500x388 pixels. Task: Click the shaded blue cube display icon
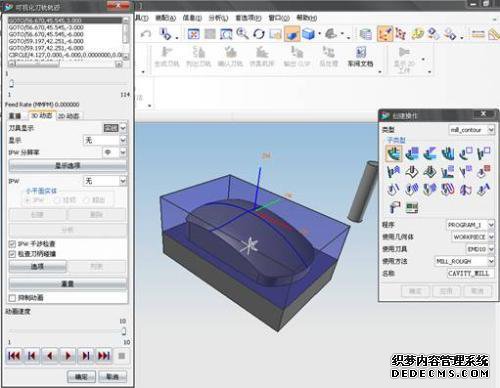309,34
